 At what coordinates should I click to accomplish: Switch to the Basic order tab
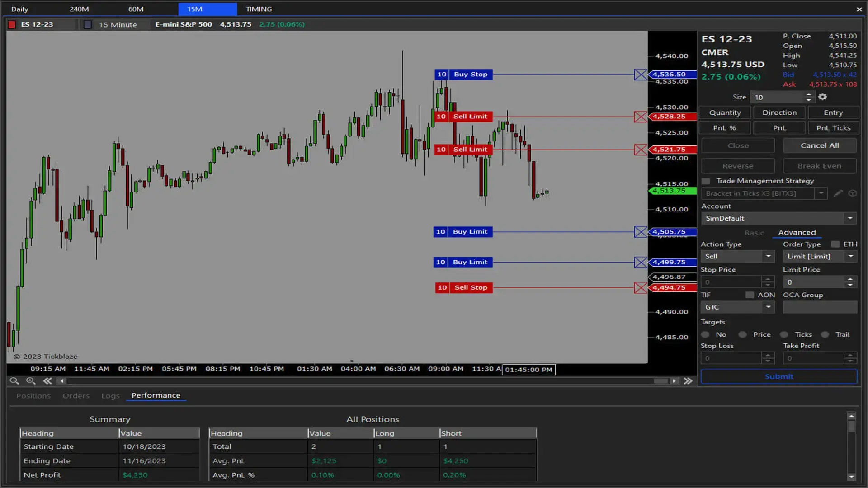(x=754, y=233)
